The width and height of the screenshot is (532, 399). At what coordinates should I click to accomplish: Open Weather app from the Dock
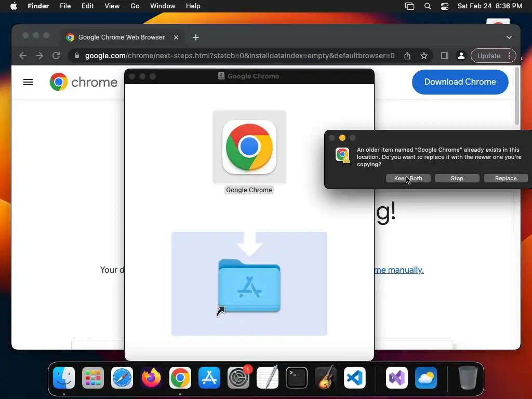(x=426, y=378)
